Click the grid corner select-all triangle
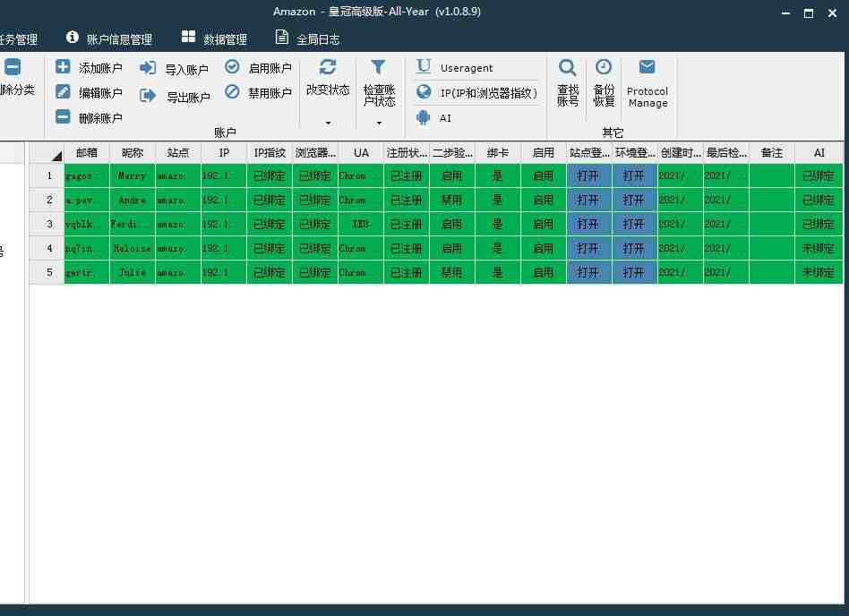This screenshot has height=616, width=849. pyautogui.click(x=56, y=157)
